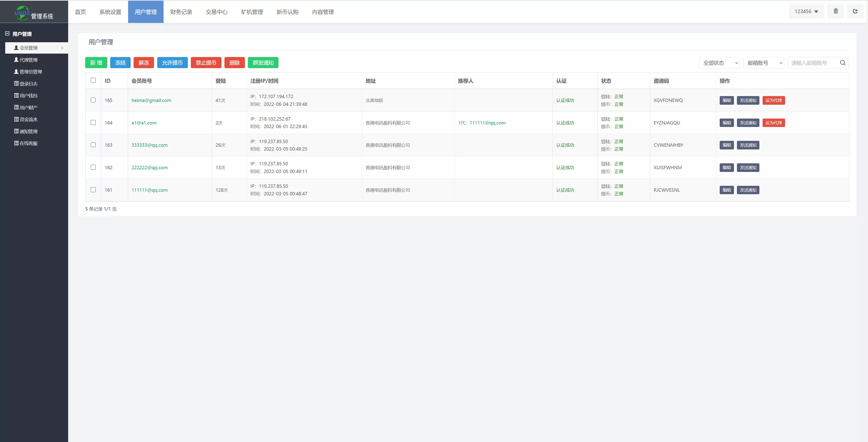
Task: Click 设为代理 for heima@gmail.com
Action: 773,100
